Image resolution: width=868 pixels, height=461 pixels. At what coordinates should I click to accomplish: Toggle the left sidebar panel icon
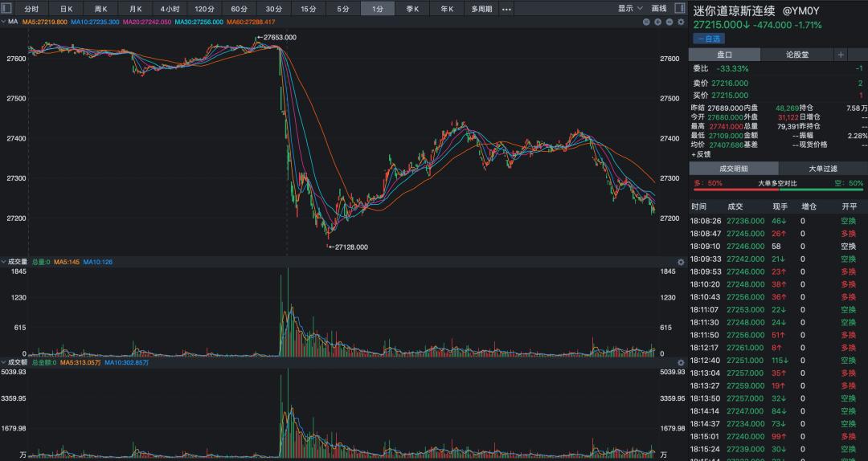[7, 9]
